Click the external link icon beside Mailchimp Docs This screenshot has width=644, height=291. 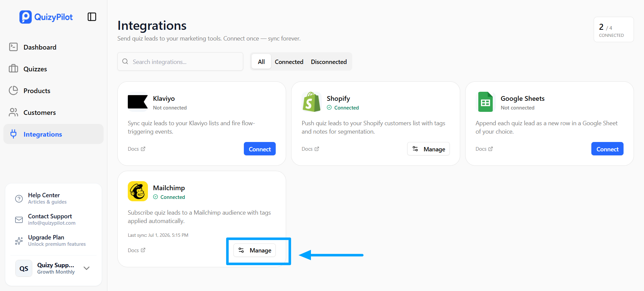(143, 250)
